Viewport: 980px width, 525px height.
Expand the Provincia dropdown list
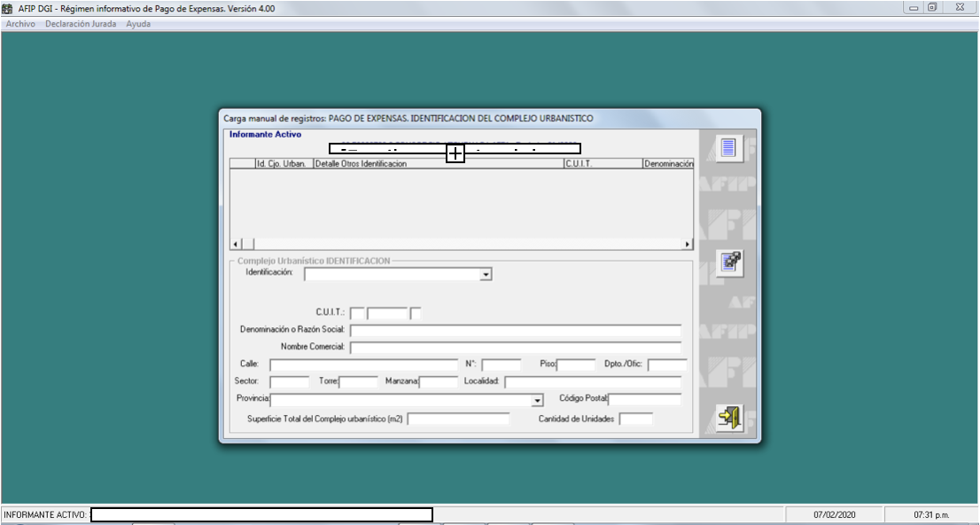click(x=536, y=401)
